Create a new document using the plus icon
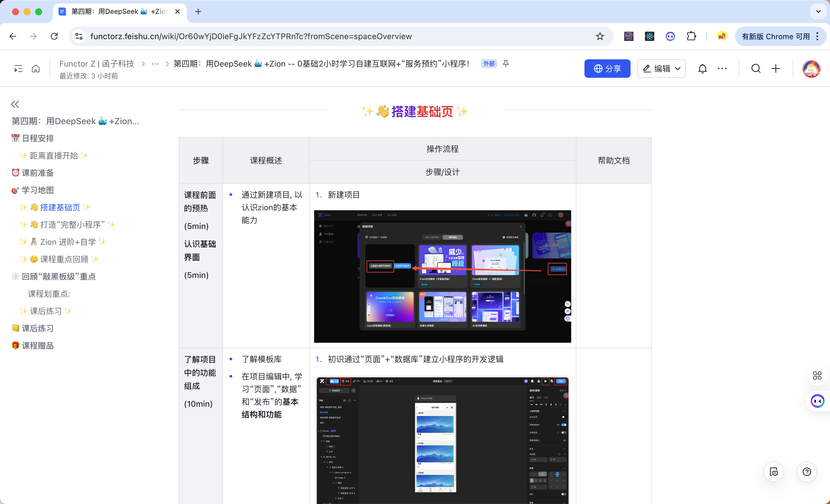 point(776,68)
